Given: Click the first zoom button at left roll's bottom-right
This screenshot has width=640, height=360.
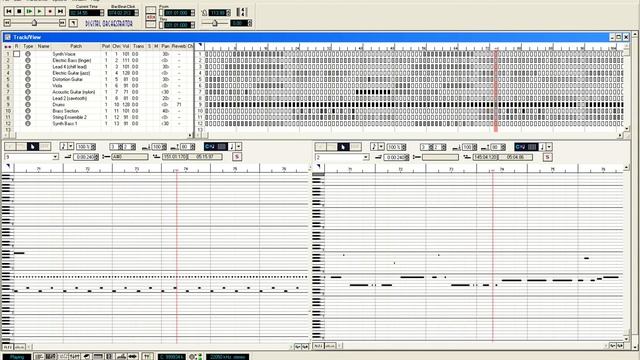Looking at the screenshot, I should [298, 347].
